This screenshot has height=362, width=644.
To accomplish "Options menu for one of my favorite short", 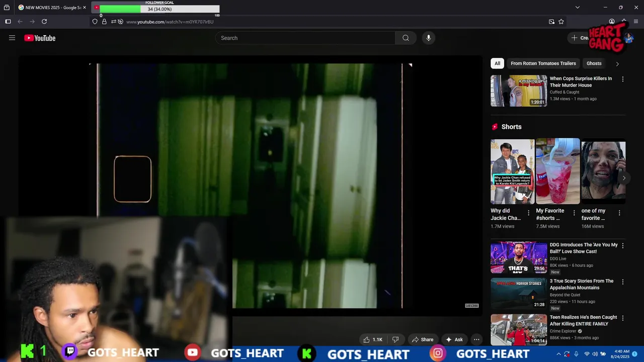I will click(619, 213).
